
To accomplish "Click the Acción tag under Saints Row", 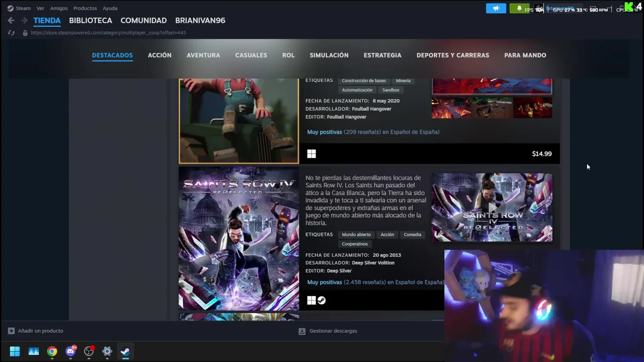I will pyautogui.click(x=387, y=235).
